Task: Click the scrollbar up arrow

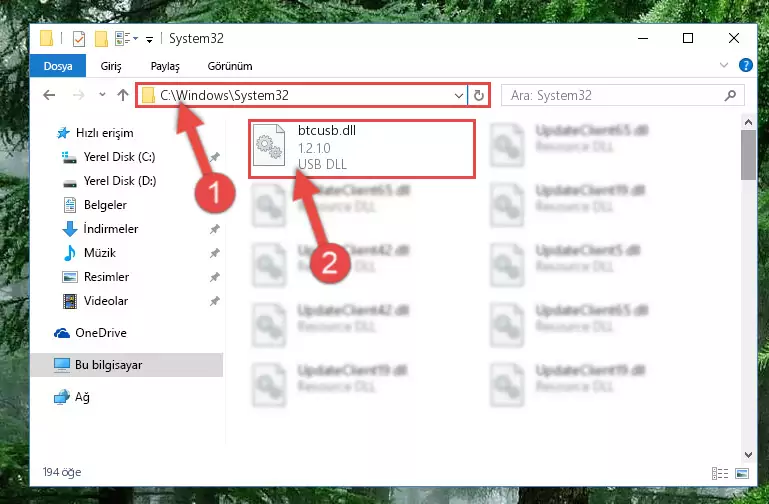Action: coord(748,122)
